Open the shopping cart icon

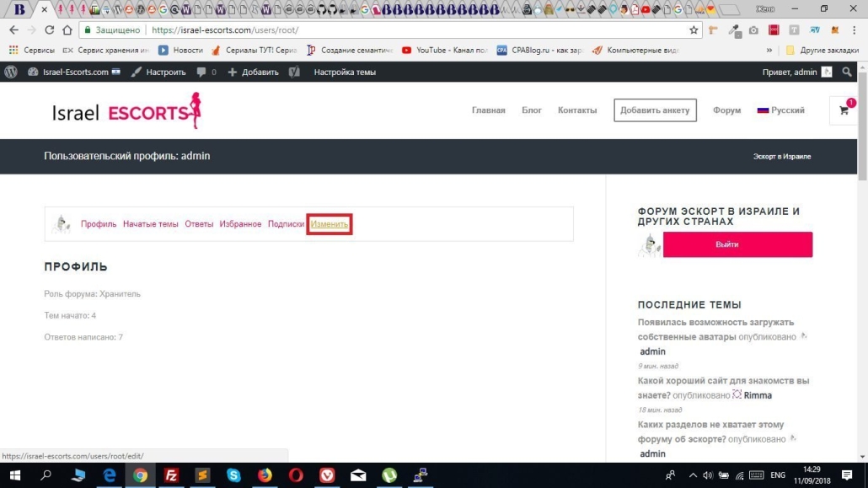pos(844,110)
